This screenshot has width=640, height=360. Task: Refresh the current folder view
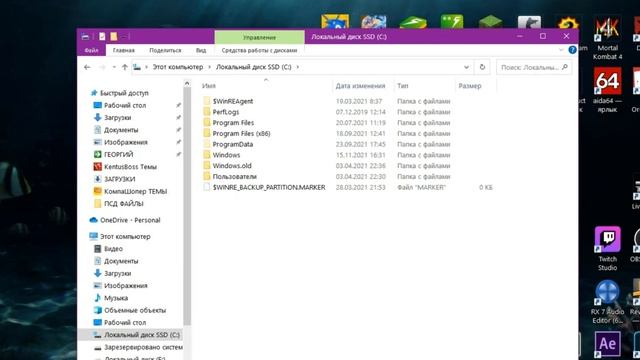[482, 67]
